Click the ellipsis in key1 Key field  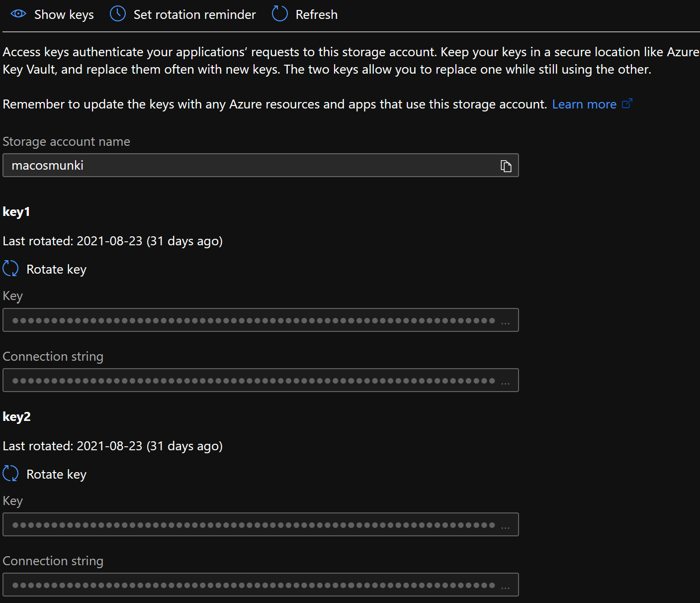click(505, 323)
